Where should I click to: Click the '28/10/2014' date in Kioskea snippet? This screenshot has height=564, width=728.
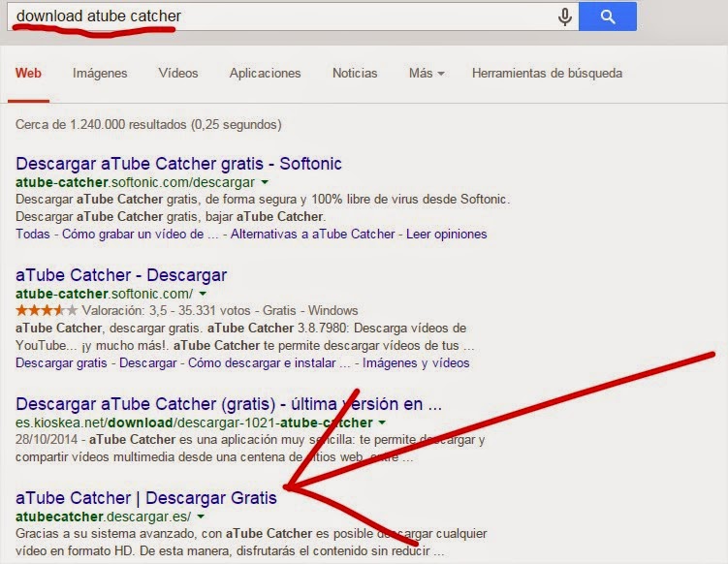[47, 440]
